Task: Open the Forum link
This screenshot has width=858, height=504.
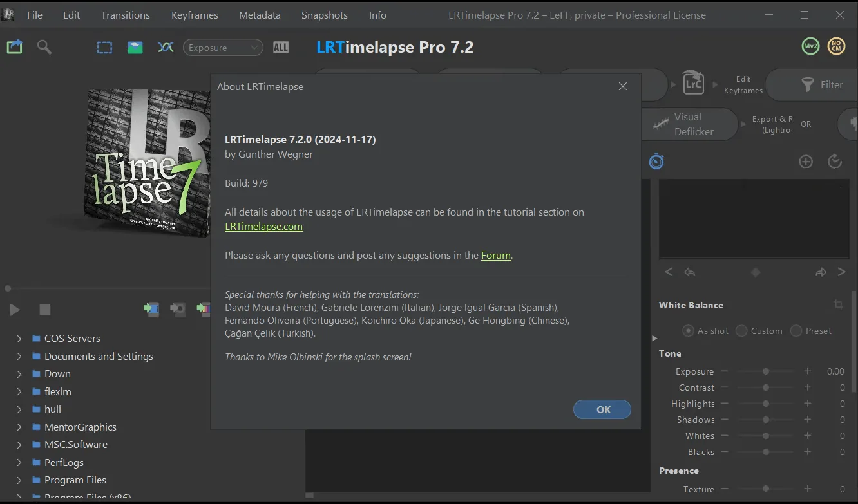Action: pos(496,256)
